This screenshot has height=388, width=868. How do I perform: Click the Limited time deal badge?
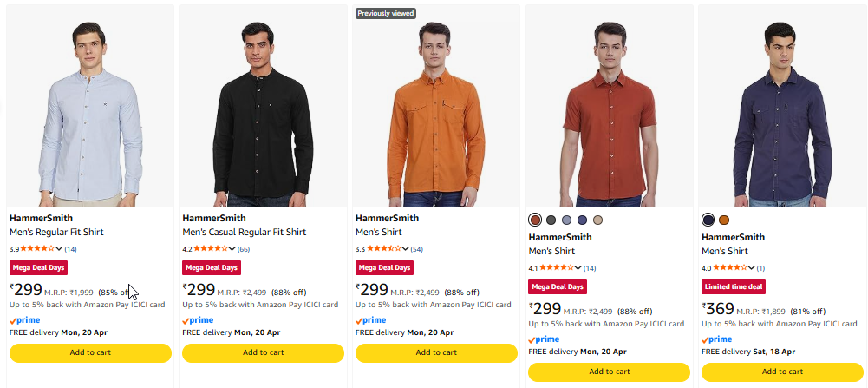pos(733,286)
